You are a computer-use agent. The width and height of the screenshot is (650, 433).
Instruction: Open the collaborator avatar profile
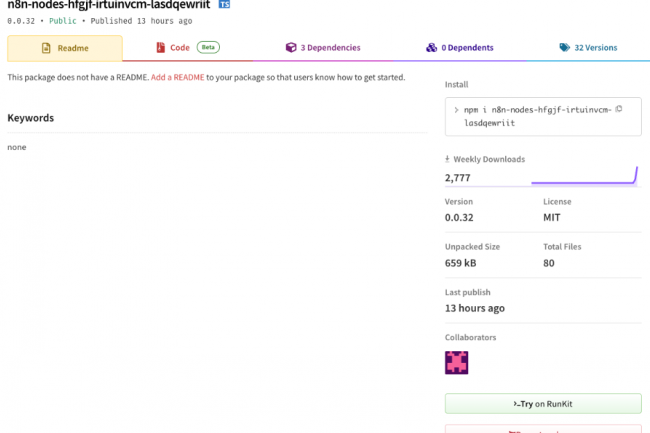(456, 362)
